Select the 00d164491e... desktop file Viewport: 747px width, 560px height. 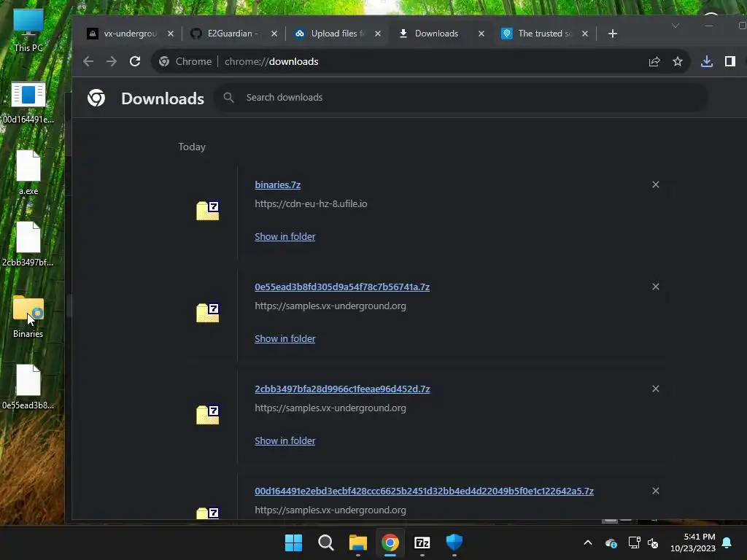pyautogui.click(x=28, y=102)
